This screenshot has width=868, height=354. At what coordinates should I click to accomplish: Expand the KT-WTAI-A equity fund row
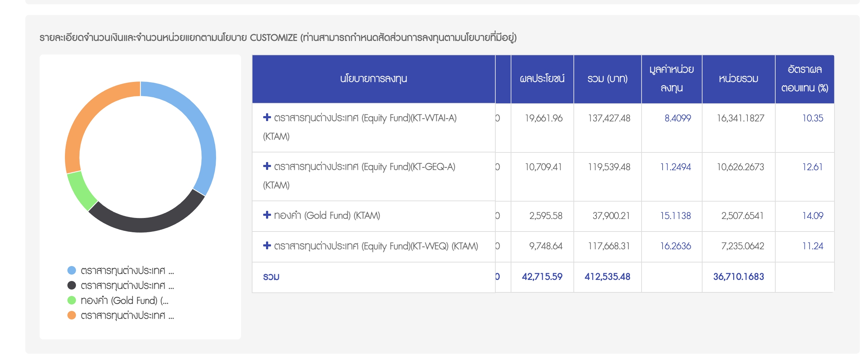pyautogui.click(x=267, y=118)
